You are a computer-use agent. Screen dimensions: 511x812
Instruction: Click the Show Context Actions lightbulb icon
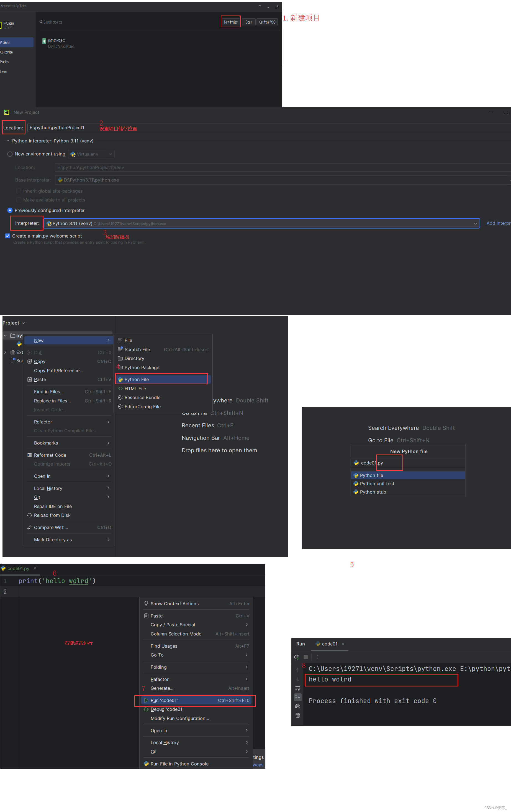(146, 603)
